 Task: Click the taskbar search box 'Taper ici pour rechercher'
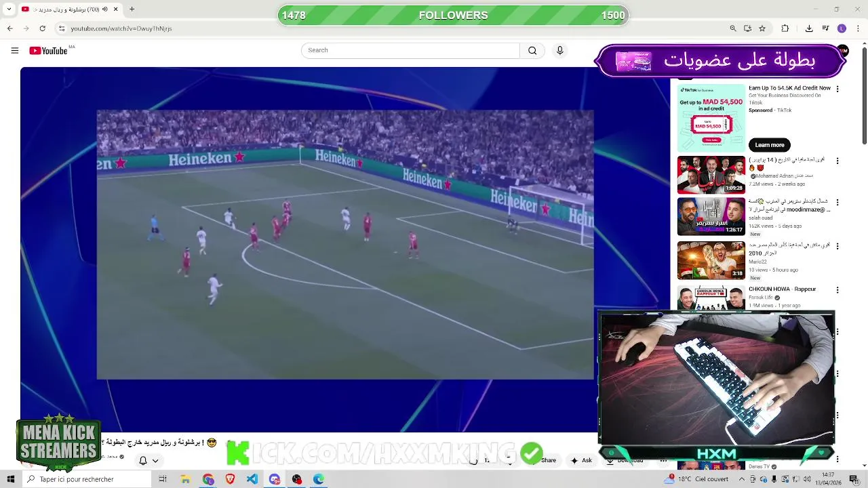[x=86, y=479]
